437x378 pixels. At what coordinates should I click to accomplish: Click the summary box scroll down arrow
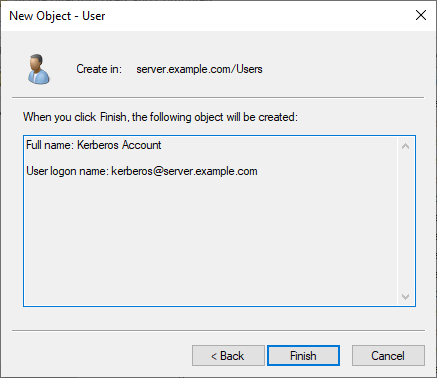click(405, 296)
